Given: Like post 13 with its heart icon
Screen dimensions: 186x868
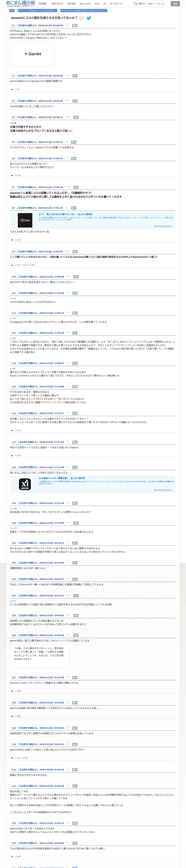Looking at the screenshot, I should [68, 333].
